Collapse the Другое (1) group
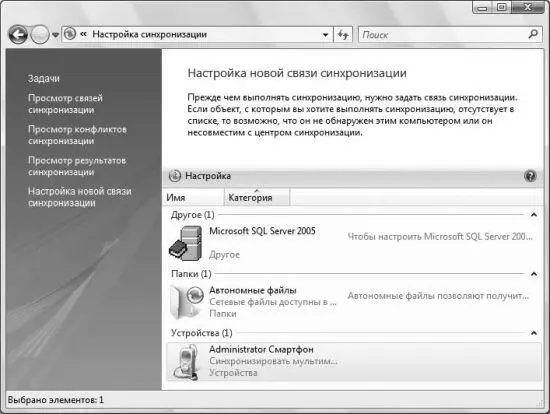This screenshot has height=414, width=550. pyautogui.click(x=534, y=214)
